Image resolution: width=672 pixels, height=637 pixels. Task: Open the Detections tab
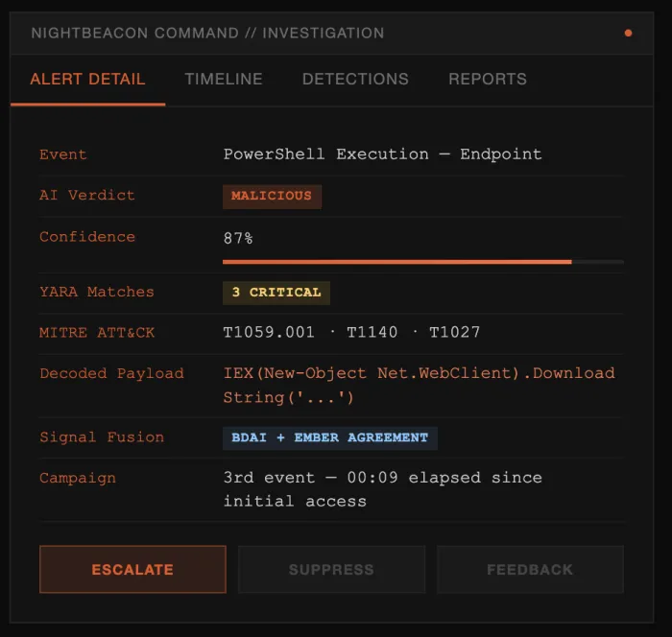pos(355,79)
